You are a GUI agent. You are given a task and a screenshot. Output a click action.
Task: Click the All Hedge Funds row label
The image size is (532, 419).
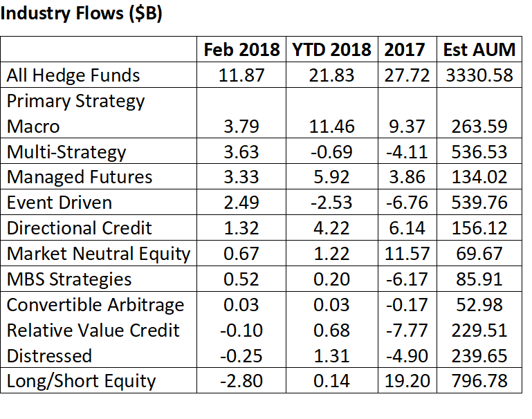pyautogui.click(x=73, y=75)
